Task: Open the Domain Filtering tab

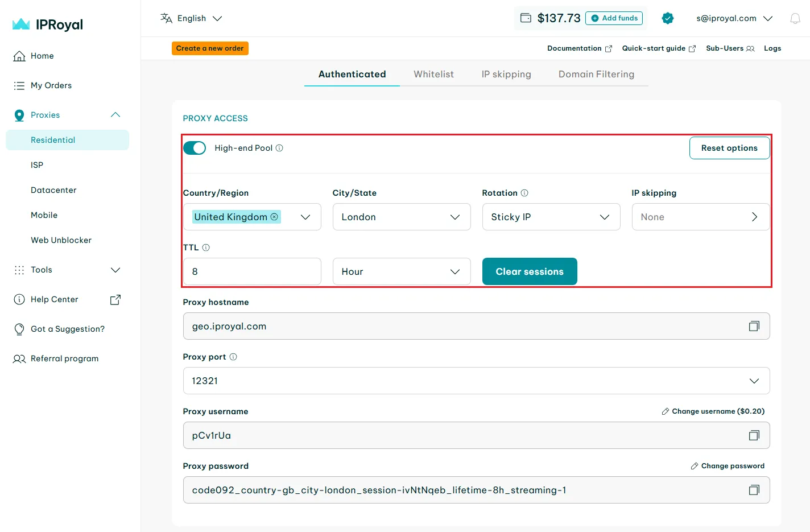Action: pyautogui.click(x=596, y=74)
